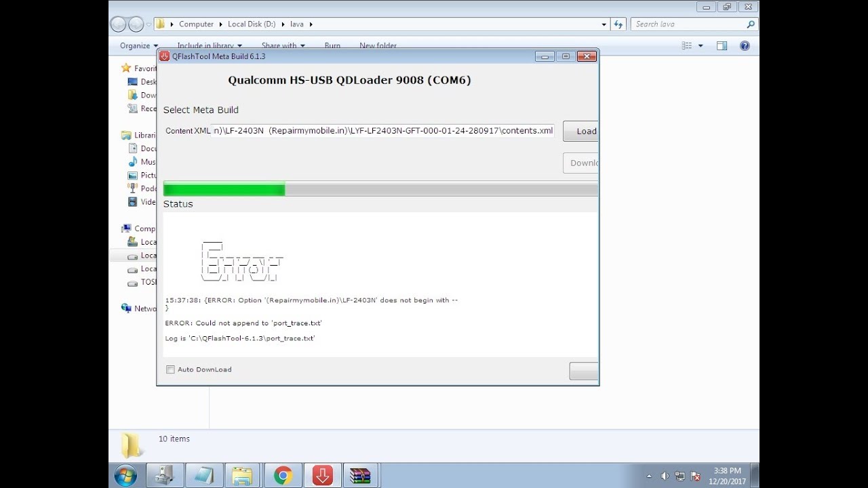Open Organize dropdown in Explorer toolbar

139,45
